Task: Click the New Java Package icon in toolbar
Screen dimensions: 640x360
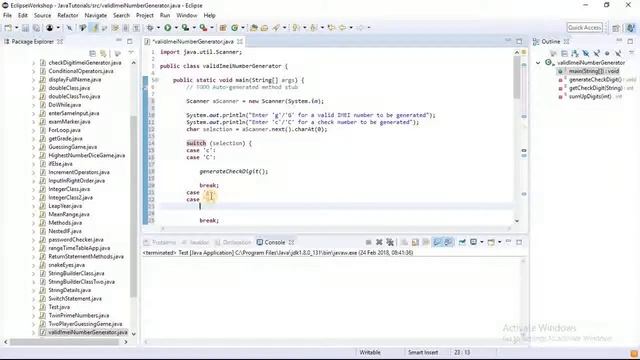Action: pos(223,28)
